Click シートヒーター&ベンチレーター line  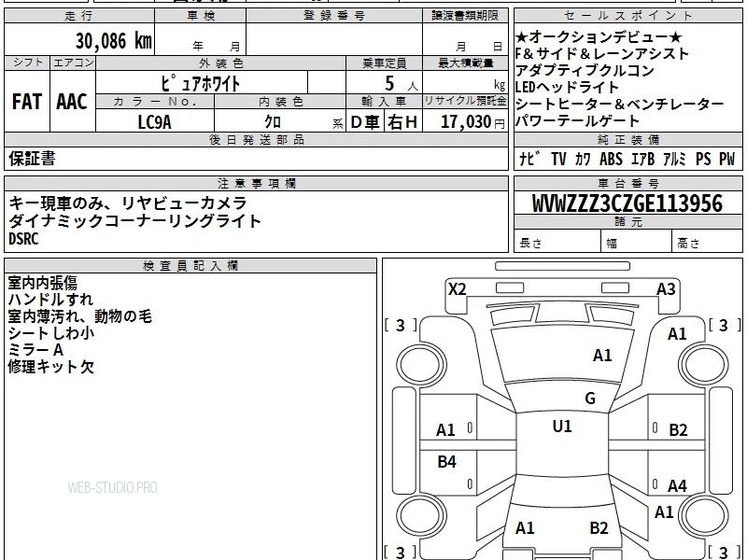619,104
